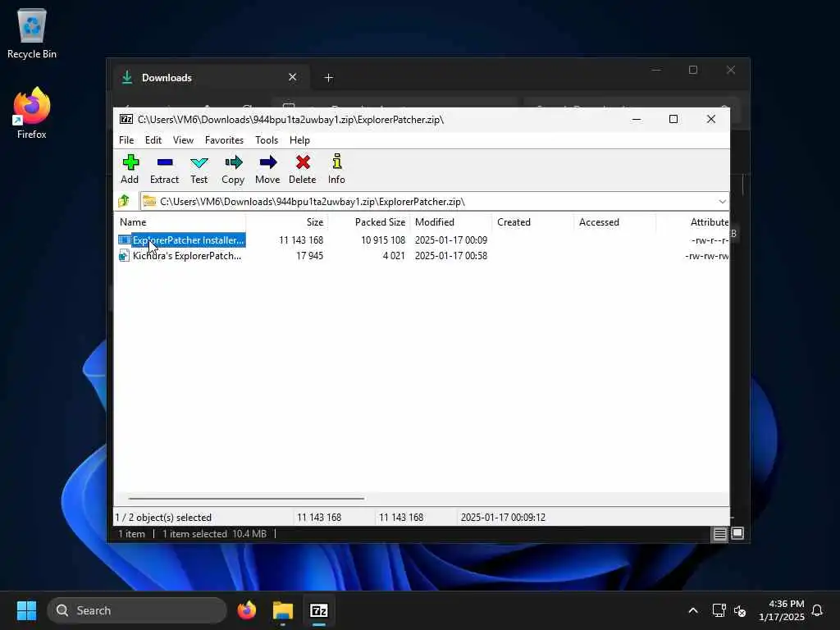Screen dimensions: 840x630
Task: Open the View menu
Action: (183, 139)
